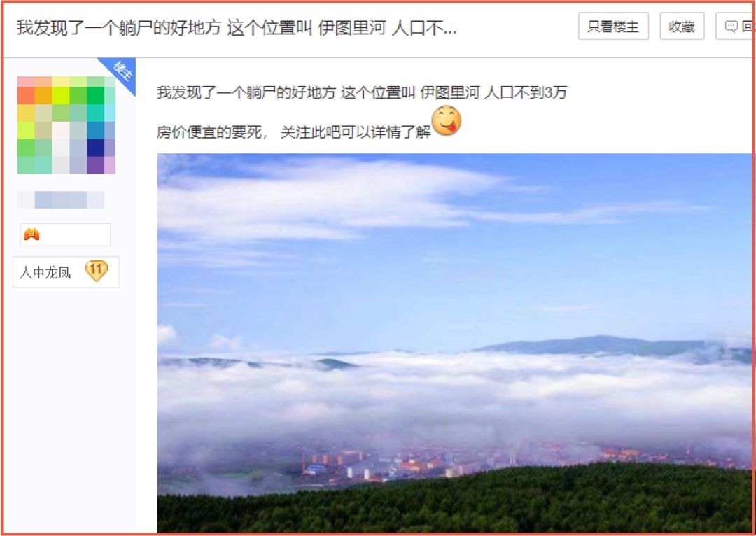Click the 只看楼主 button
The image size is (756, 536).
(613, 27)
